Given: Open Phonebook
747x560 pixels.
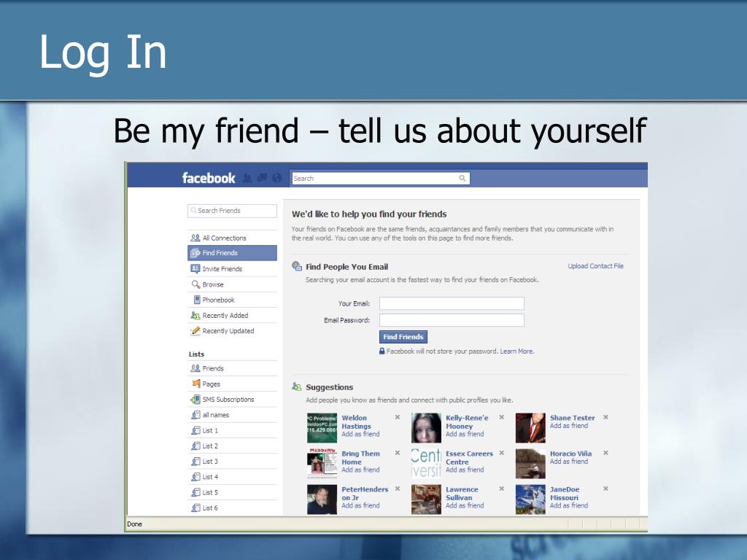Looking at the screenshot, I should (x=232, y=300).
